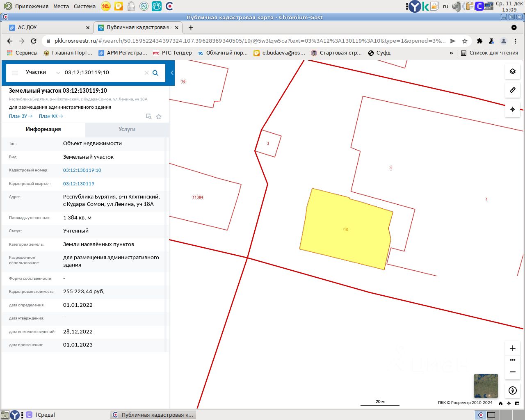525x420 pixels.
Task: Open the hamburger menu in search bar
Action: 15,73
